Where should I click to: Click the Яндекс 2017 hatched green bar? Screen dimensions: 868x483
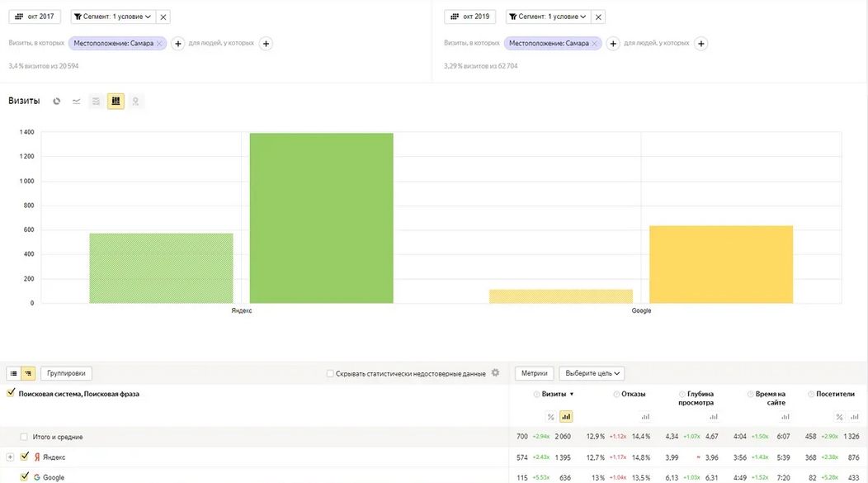point(161,268)
